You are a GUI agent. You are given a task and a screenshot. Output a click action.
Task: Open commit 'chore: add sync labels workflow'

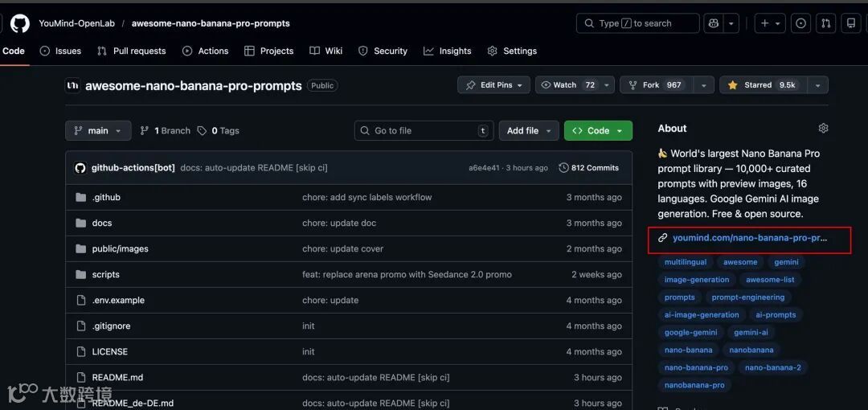[367, 197]
